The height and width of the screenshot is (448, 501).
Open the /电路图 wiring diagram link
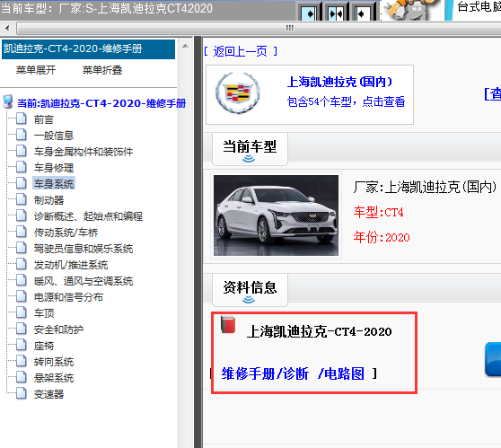point(340,373)
